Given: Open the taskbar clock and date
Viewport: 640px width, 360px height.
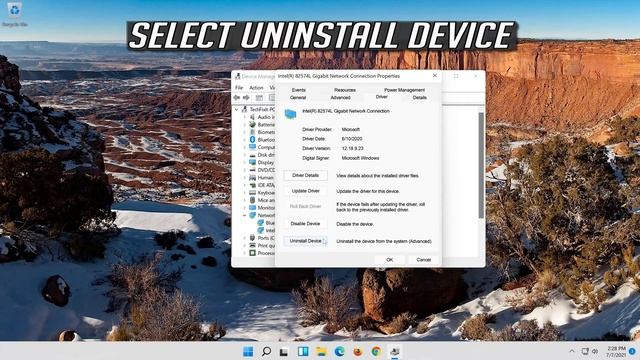Looking at the screenshot, I should 616,351.
